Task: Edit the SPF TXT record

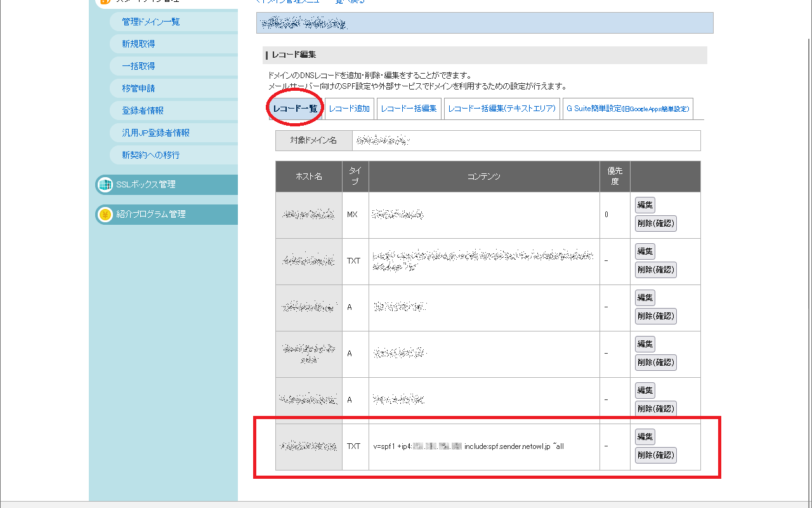Action: pos(645,437)
